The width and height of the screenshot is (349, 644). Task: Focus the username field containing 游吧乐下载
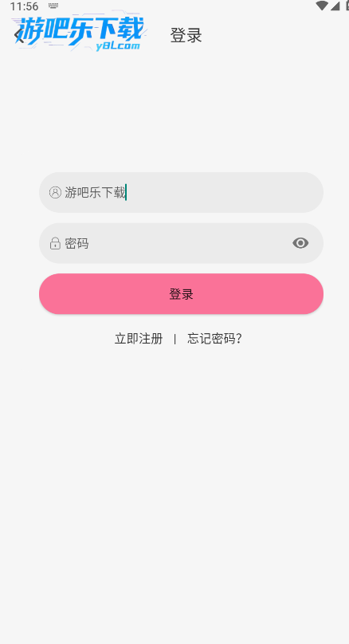point(181,192)
